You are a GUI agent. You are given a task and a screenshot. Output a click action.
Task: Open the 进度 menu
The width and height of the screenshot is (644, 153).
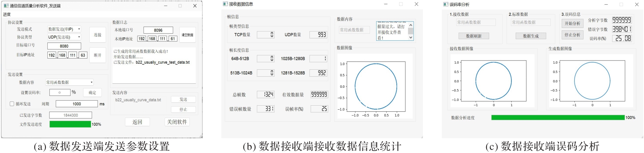tap(7, 14)
